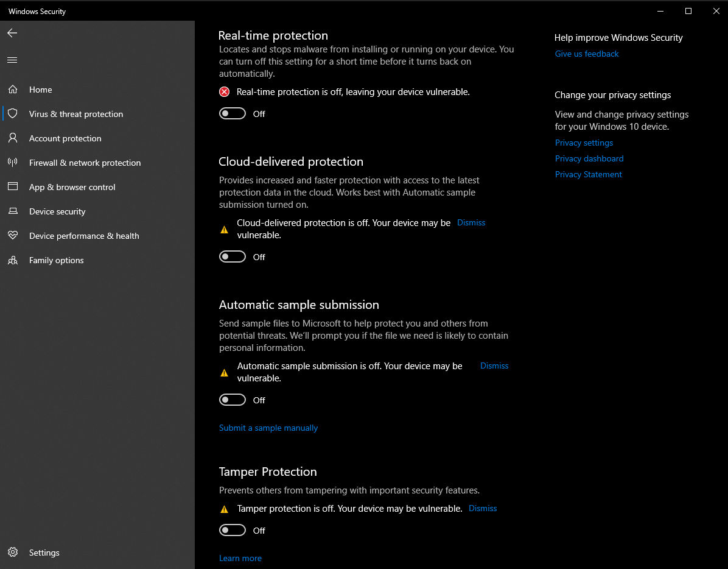Dismiss the Tamper protection warning
This screenshot has height=569, width=728.
(x=483, y=508)
